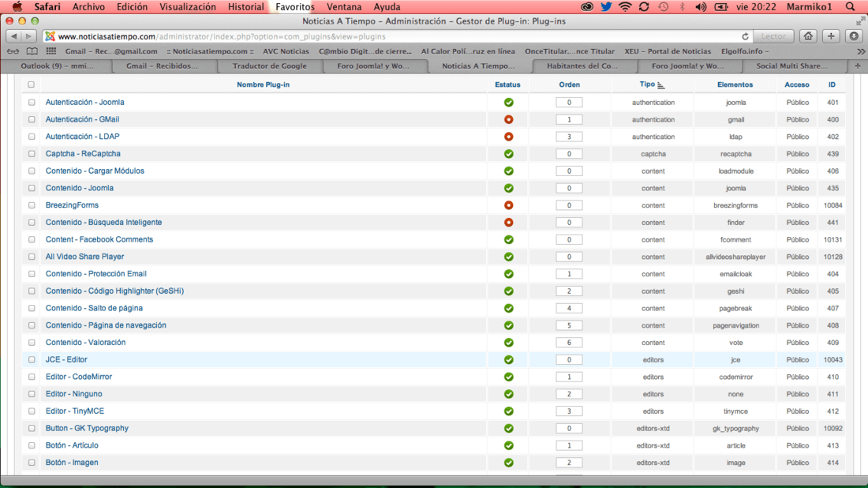Click the Safari reload page icon
Screen dimensions: 868x488
[745, 36]
